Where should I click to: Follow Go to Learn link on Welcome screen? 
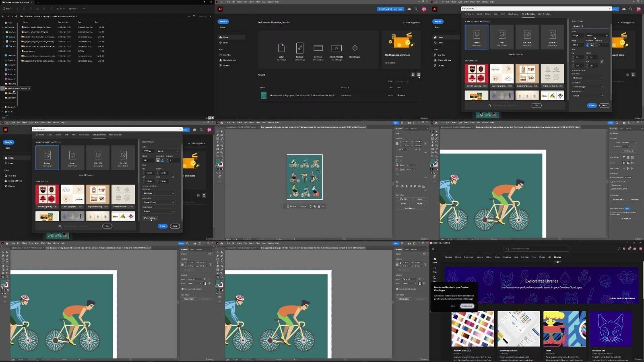coord(390,63)
